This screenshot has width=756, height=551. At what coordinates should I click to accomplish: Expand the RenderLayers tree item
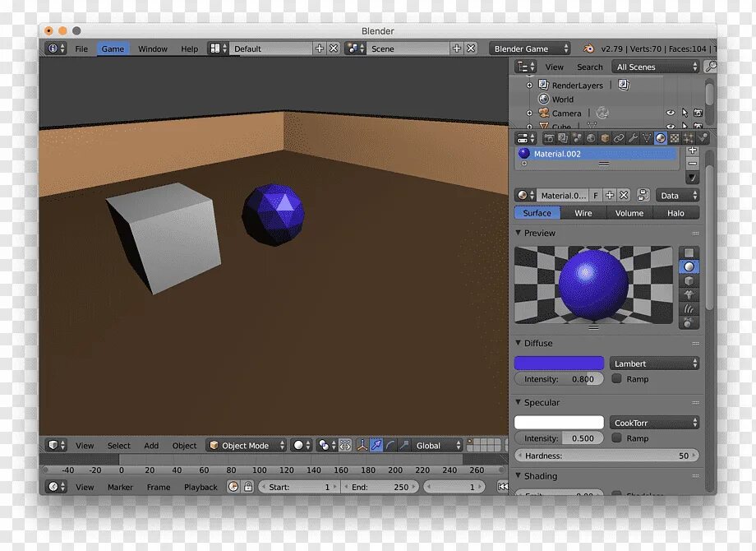[x=529, y=86]
